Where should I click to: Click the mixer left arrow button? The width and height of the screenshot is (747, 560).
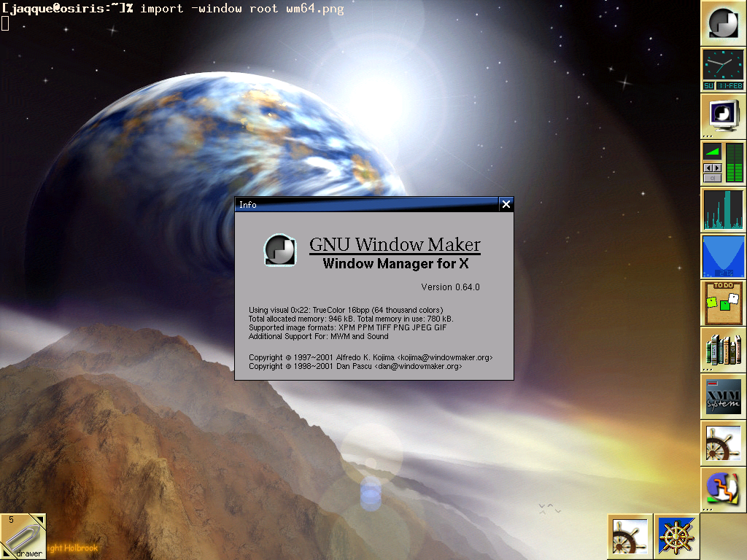click(x=708, y=168)
